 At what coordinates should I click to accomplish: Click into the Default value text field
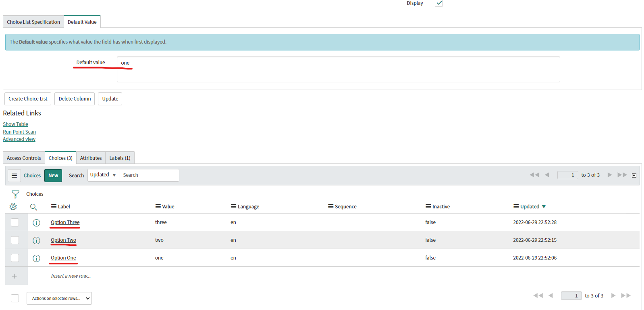click(338, 69)
